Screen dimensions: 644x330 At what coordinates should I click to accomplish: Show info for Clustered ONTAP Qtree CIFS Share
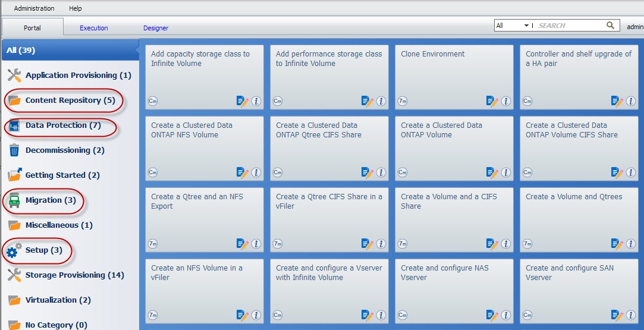[x=381, y=172]
